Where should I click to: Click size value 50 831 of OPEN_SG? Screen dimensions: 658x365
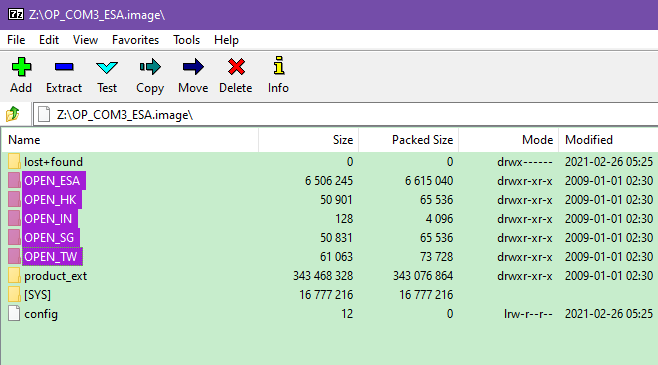point(337,237)
